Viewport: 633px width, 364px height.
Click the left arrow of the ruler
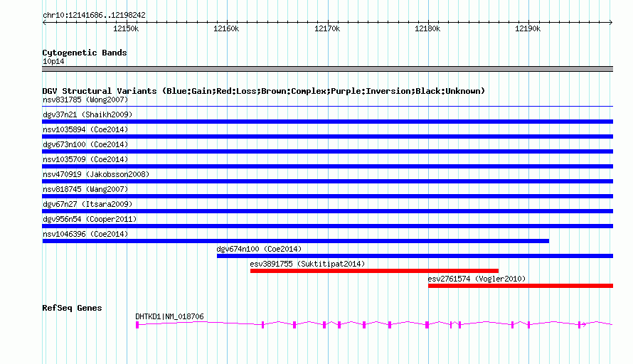point(44,23)
